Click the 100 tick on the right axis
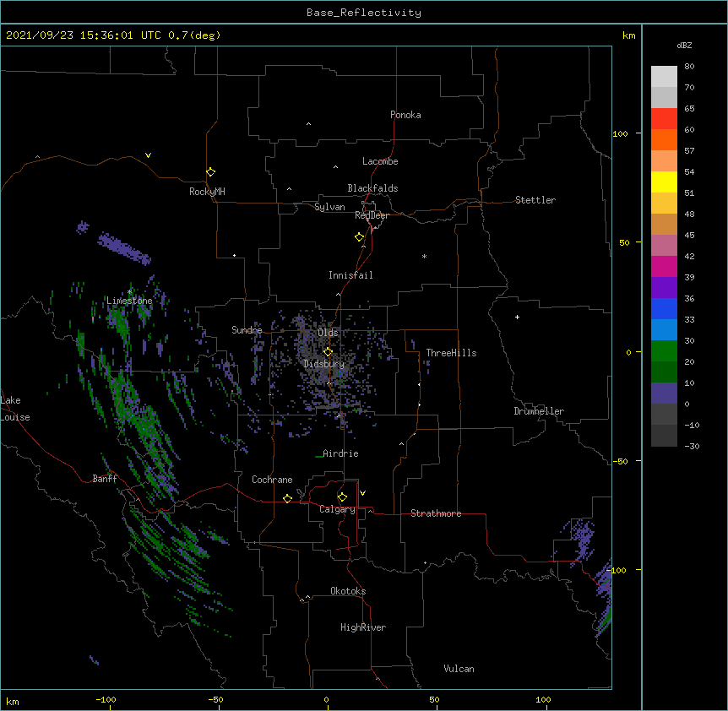This screenshot has width=728, height=711. [620, 133]
